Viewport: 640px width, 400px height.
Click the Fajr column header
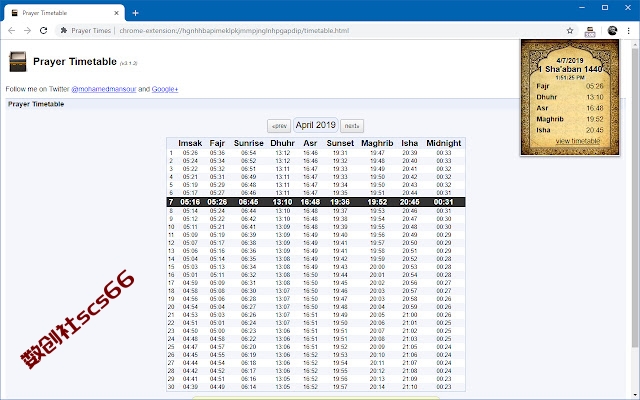pos(217,143)
